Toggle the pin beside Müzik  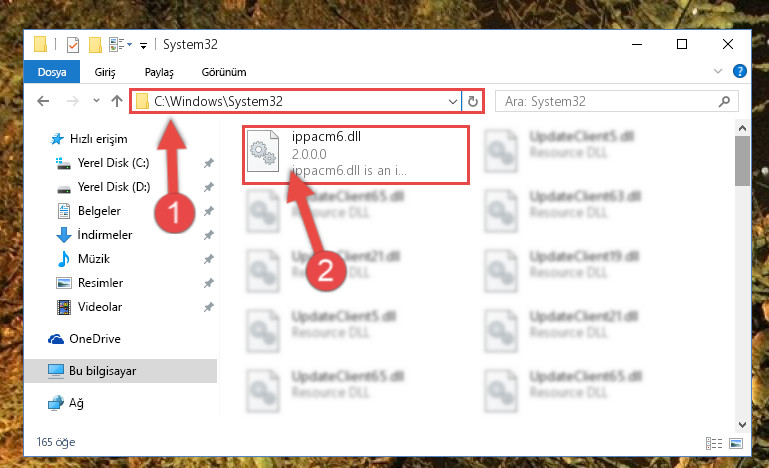(208, 259)
